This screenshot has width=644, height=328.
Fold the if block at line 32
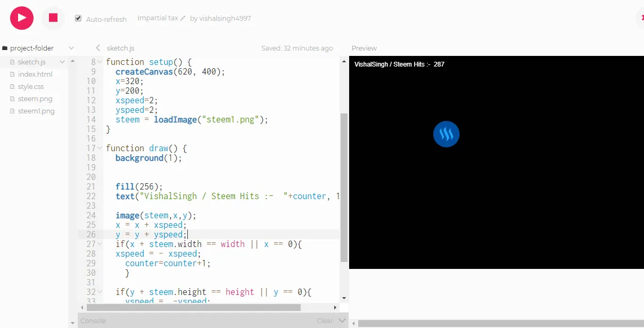tap(100, 292)
